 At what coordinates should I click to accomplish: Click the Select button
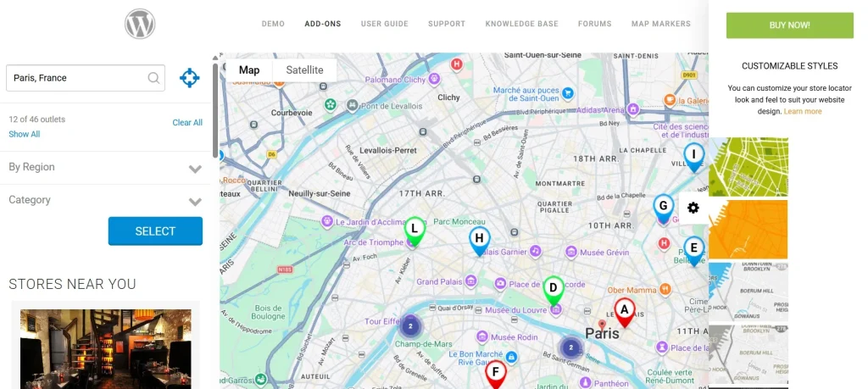[x=156, y=231]
